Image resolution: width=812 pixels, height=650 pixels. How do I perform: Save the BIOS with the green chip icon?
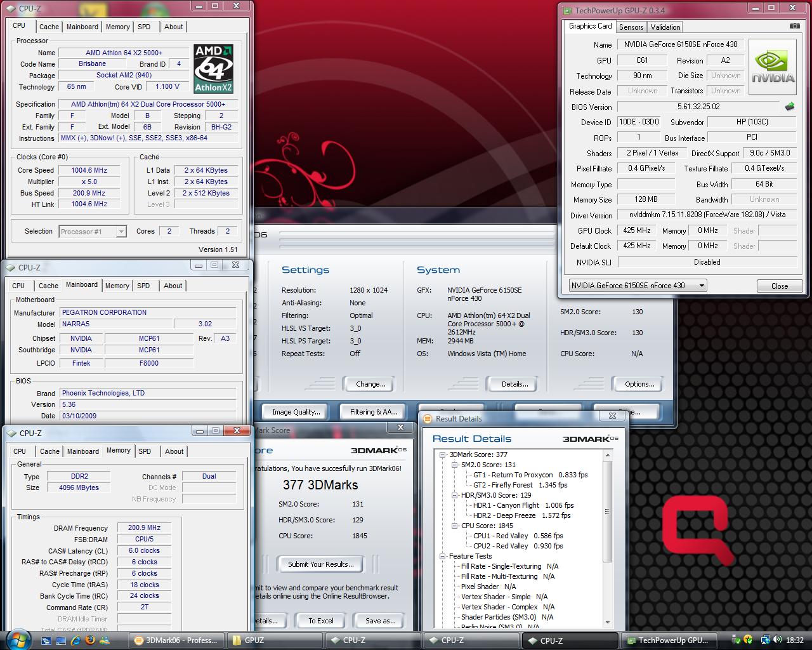click(790, 107)
